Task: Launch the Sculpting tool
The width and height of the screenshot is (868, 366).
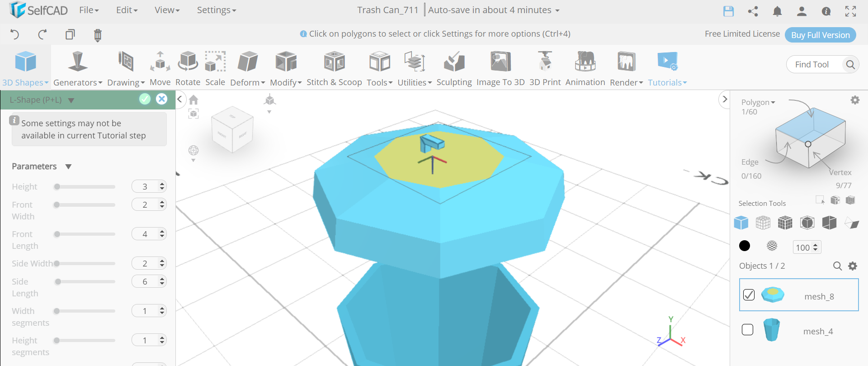Action: 454,68
